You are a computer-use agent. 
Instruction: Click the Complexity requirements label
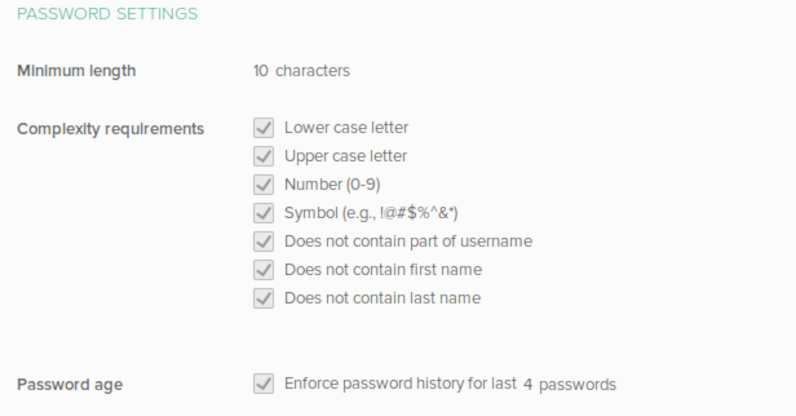click(111, 129)
